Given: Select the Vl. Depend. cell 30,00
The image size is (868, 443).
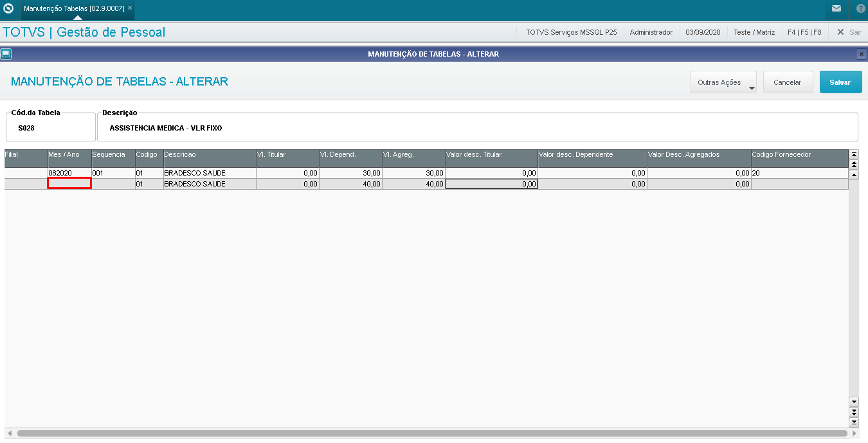Looking at the screenshot, I should (x=350, y=173).
